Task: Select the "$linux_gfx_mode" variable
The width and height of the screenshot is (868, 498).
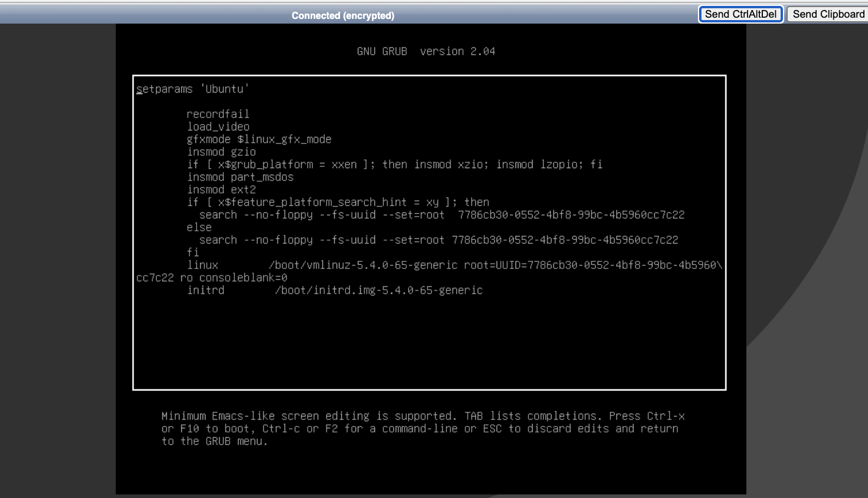Action: (x=284, y=139)
